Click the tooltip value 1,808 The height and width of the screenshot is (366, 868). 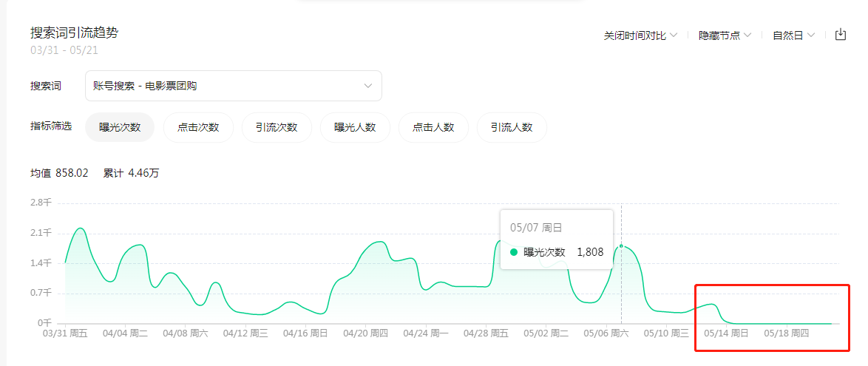coord(590,252)
